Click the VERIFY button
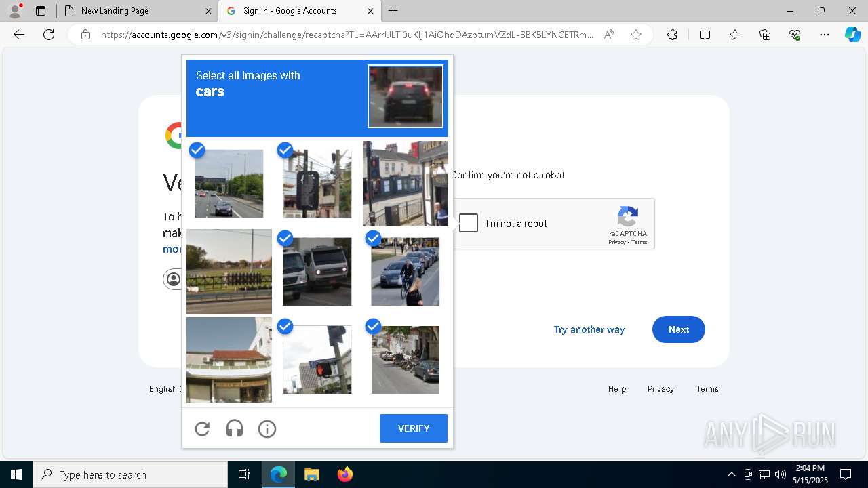The height and width of the screenshot is (488, 868). point(414,428)
